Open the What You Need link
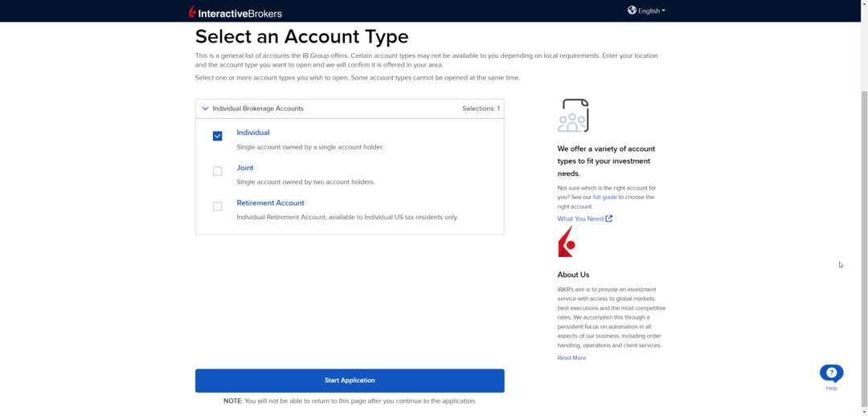 [x=580, y=218]
